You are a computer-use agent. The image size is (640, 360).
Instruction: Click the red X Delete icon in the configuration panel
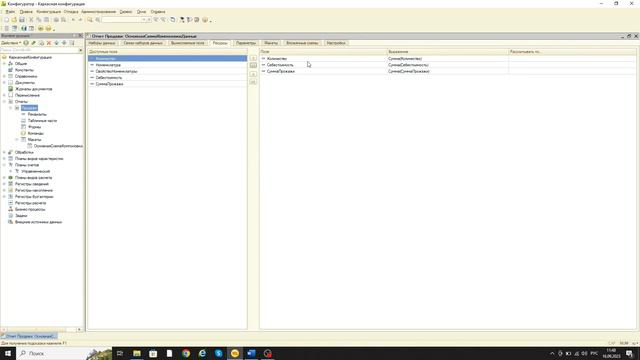[x=49, y=43]
